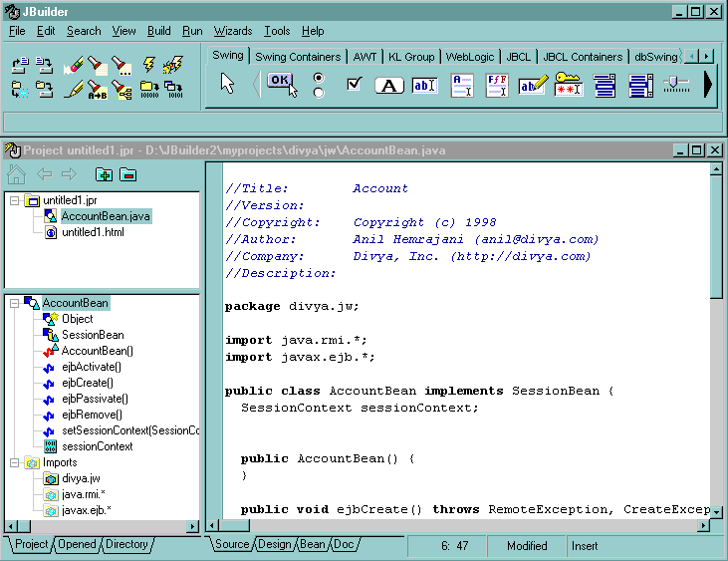Click the back arrow in project toolbar
This screenshot has width=728, height=561.
coord(45,174)
